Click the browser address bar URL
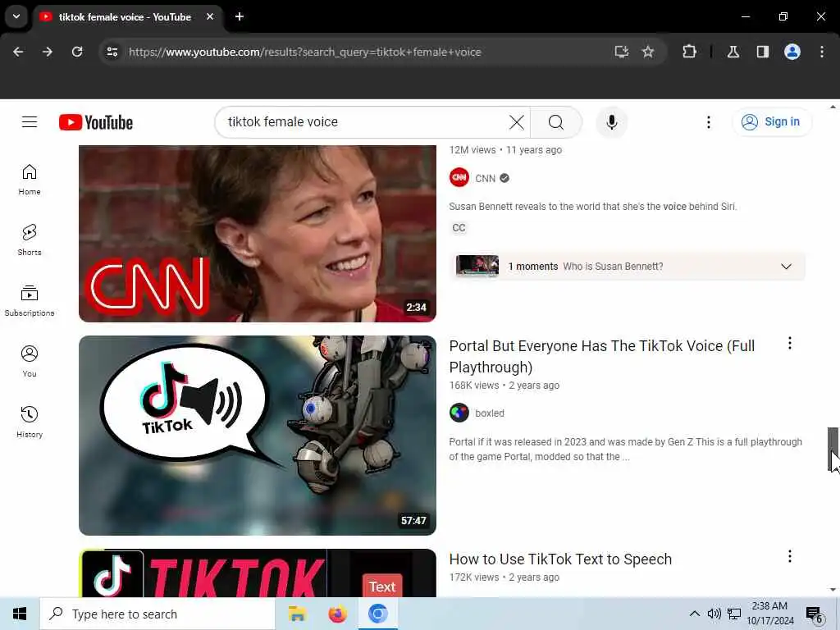 point(305,52)
